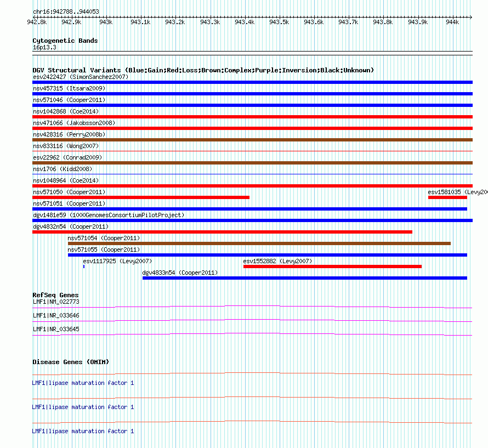
Task: Click the nsv571051 (Cooper2011) blue bar
Action: pyautogui.click(x=249, y=209)
